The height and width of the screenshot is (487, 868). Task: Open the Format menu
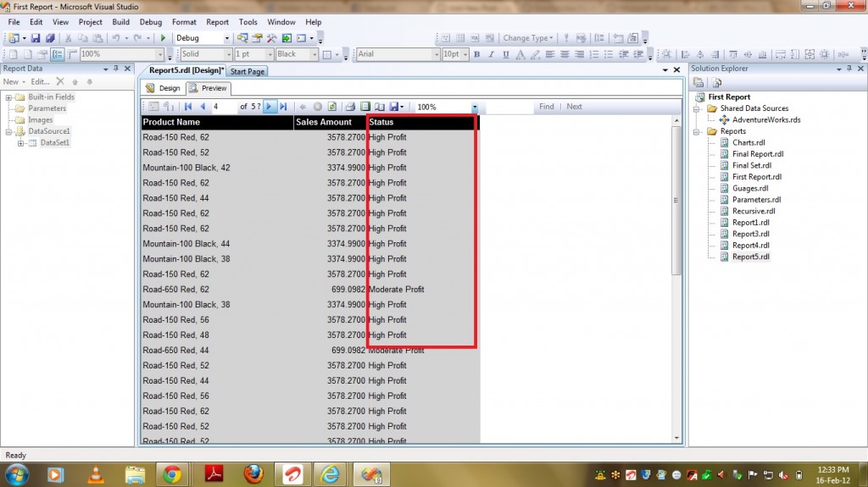point(184,22)
